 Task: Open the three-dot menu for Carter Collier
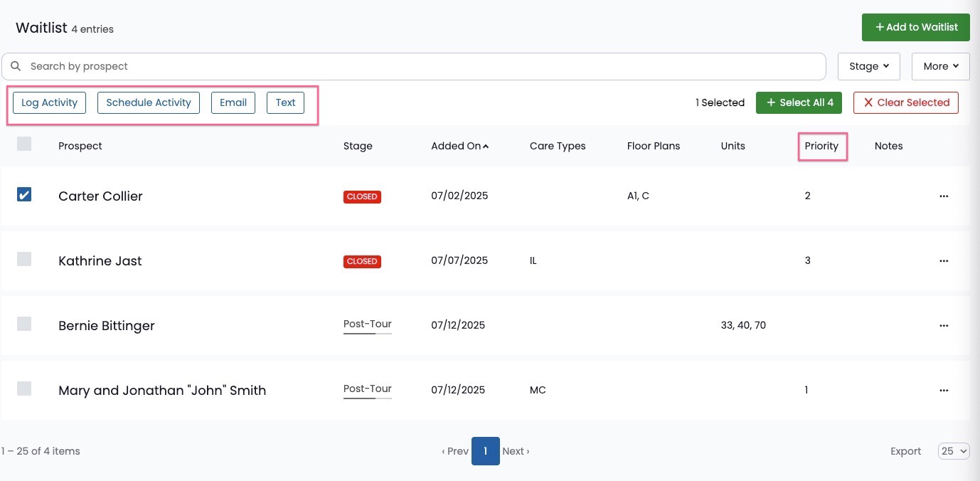pyautogui.click(x=944, y=196)
